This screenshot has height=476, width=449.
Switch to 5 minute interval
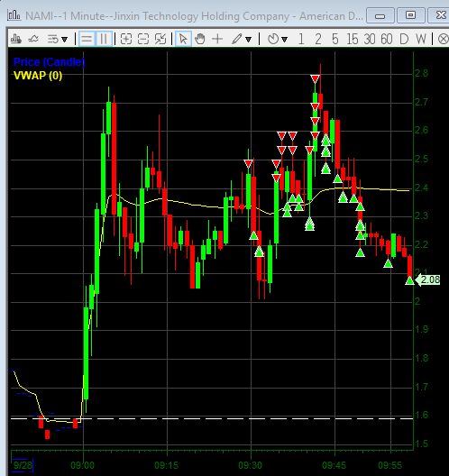pos(335,39)
